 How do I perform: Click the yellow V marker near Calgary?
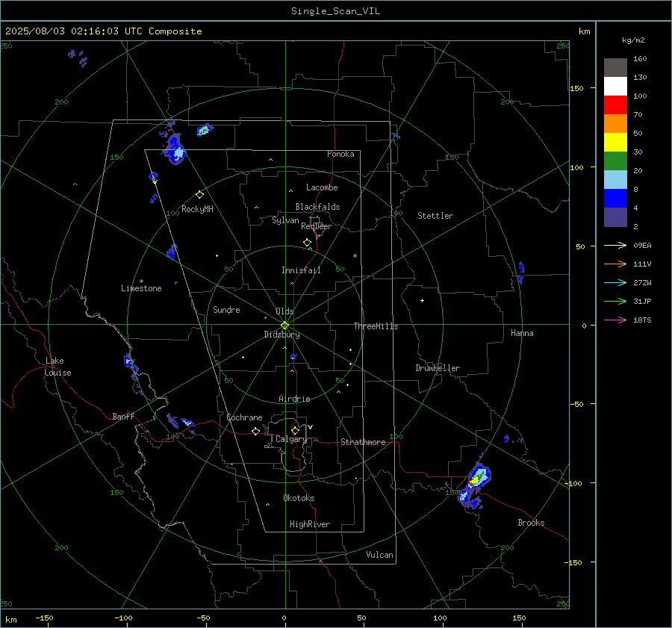[311, 427]
